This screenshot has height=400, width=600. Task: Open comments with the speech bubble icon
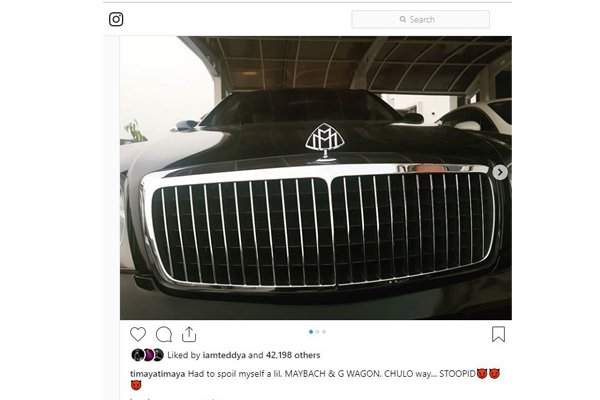[x=164, y=335]
